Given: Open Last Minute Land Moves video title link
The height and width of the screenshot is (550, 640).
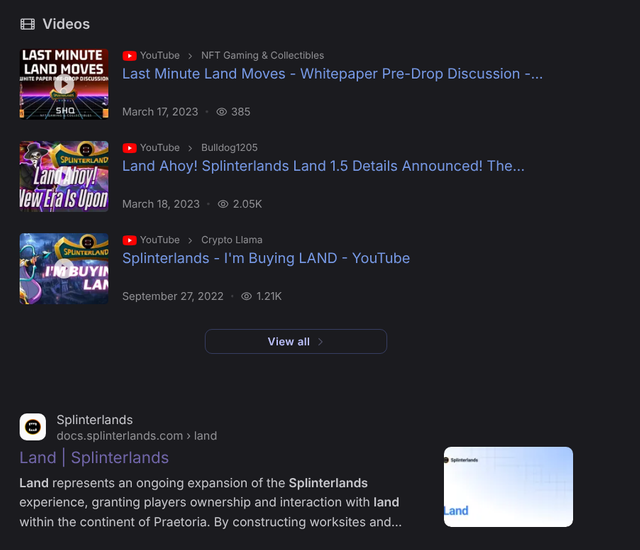Looking at the screenshot, I should tap(332, 74).
